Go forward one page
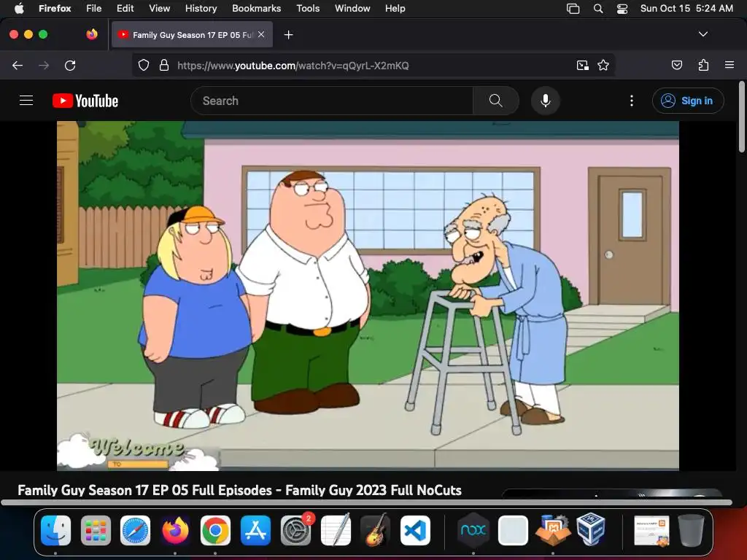The width and height of the screenshot is (747, 560). (44, 65)
